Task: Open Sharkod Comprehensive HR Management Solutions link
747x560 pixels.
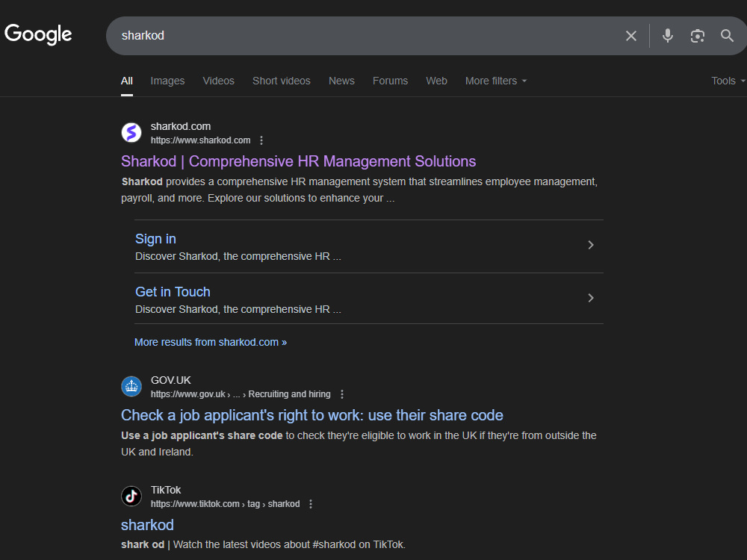Action: [298, 161]
